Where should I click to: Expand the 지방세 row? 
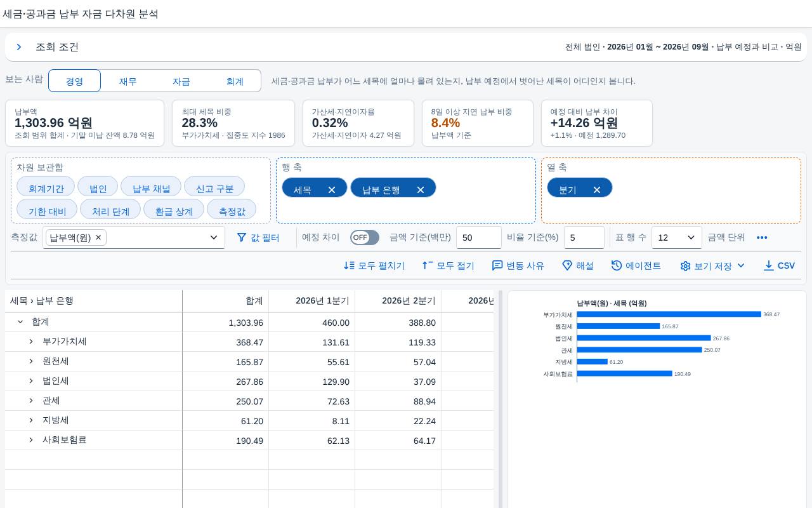pos(31,420)
